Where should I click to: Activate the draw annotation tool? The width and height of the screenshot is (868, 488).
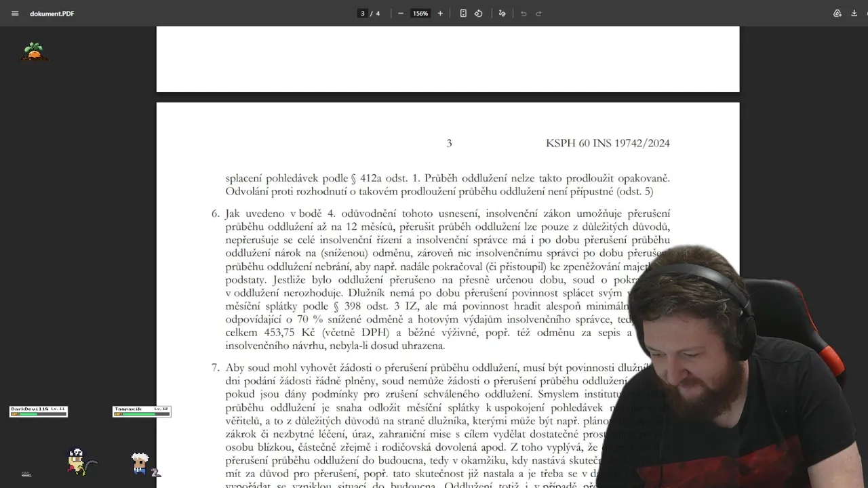502,14
